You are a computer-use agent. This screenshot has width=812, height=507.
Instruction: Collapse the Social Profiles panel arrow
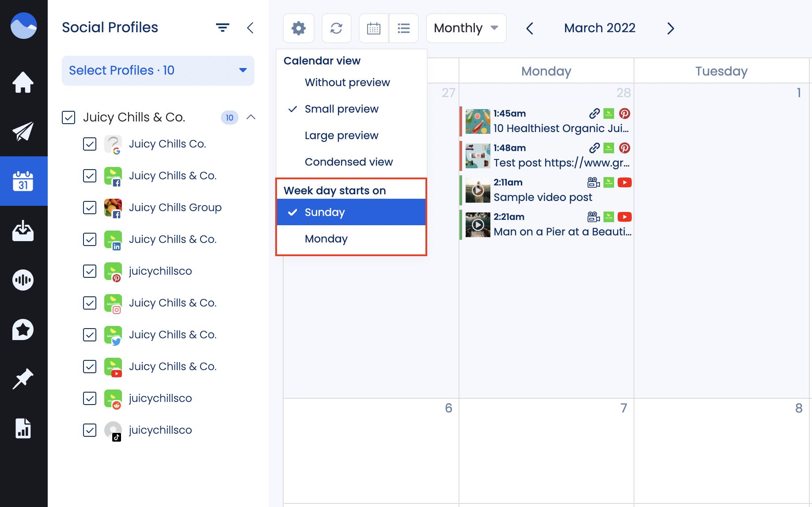pyautogui.click(x=250, y=28)
